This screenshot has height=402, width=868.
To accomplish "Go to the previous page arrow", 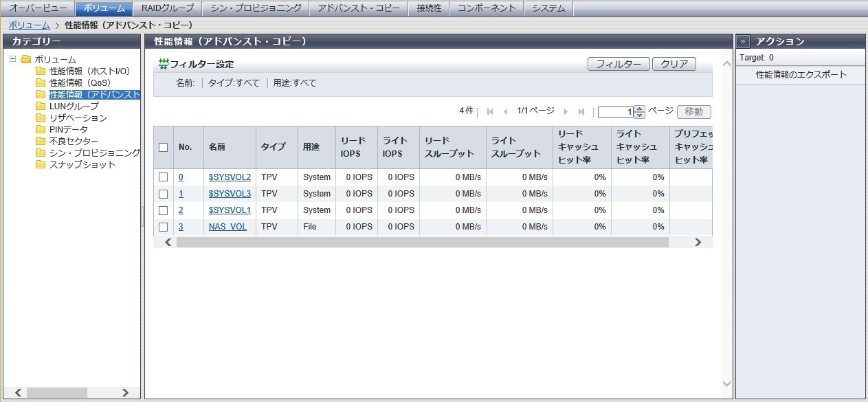I will pyautogui.click(x=506, y=111).
